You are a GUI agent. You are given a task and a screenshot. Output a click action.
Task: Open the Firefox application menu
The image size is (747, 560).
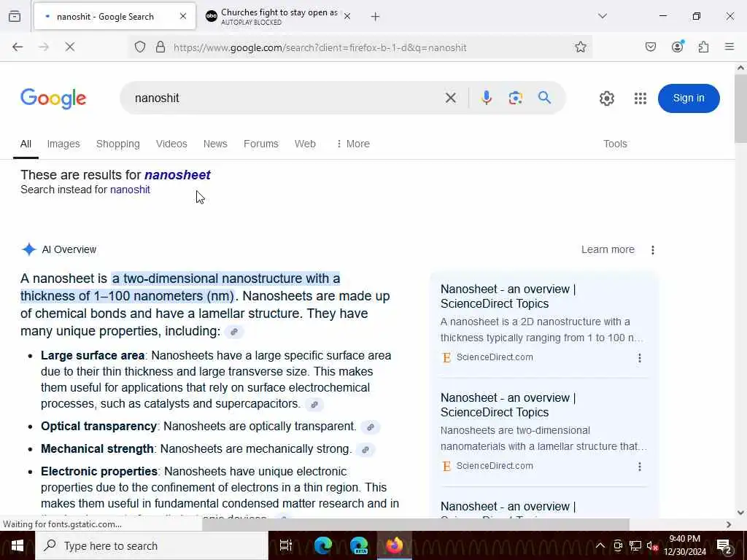[729, 47]
